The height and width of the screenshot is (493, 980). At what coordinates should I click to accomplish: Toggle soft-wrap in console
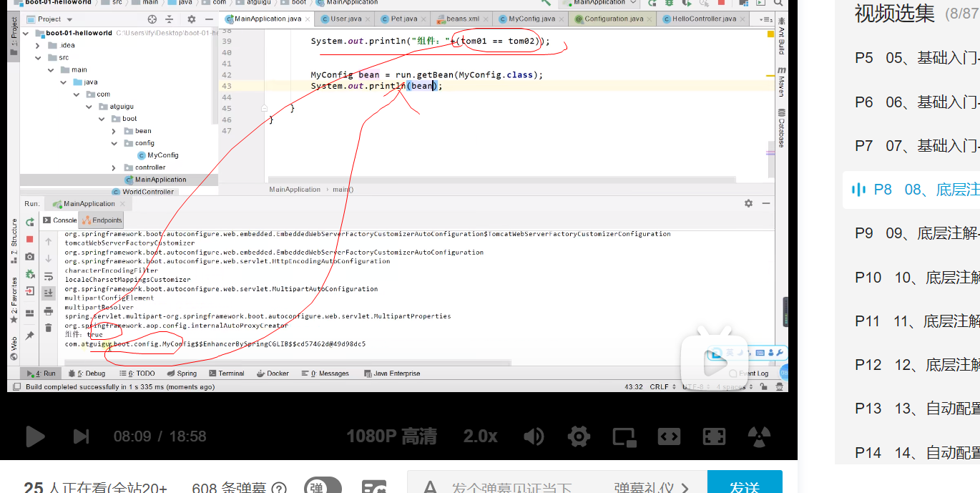49,276
